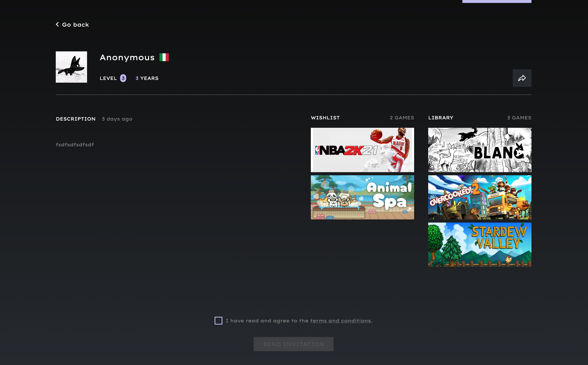Click the Go back text link

coord(75,25)
